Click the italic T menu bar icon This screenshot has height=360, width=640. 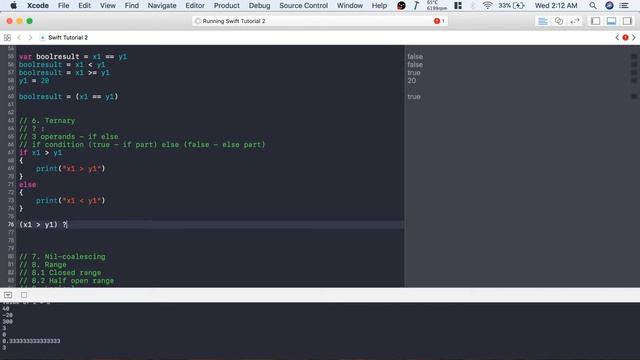pos(416,5)
